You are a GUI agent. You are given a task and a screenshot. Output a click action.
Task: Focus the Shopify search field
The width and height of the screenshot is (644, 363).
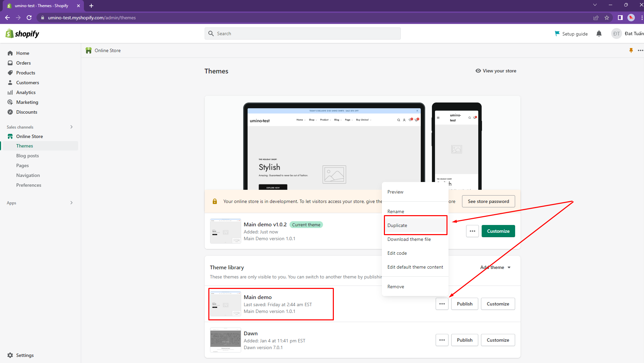pos(303,33)
